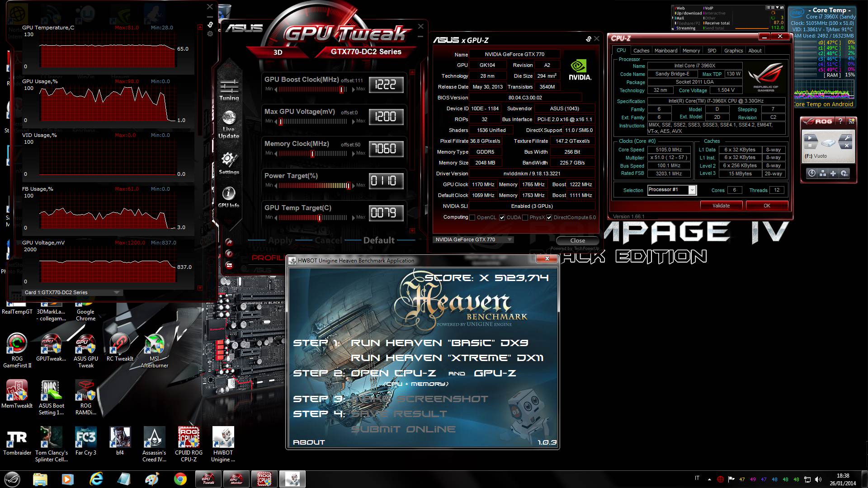Open the RC TweakIt desktop shortcut
The image size is (868, 488).
point(120,347)
